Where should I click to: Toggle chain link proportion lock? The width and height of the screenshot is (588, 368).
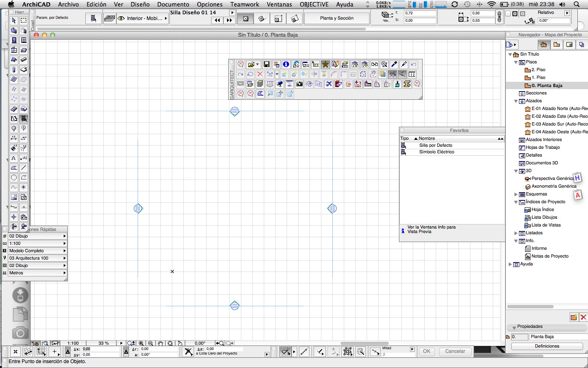(x=499, y=17)
